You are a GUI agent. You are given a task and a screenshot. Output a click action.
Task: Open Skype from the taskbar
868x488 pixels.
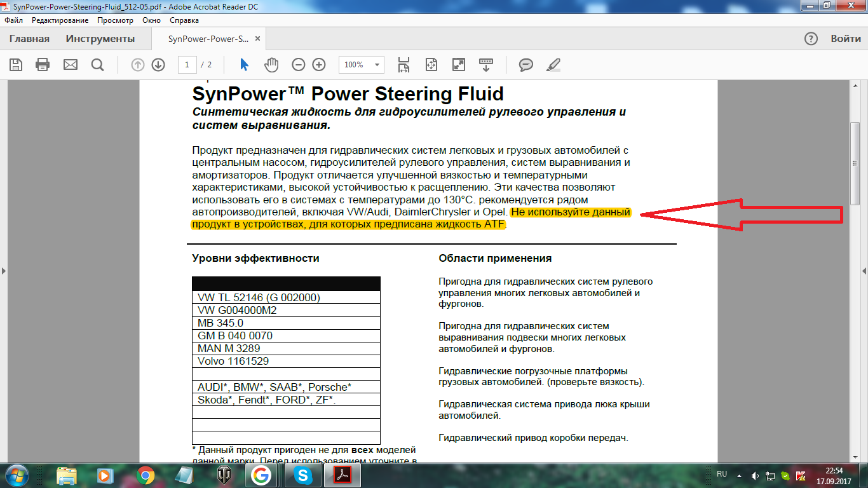coord(303,475)
